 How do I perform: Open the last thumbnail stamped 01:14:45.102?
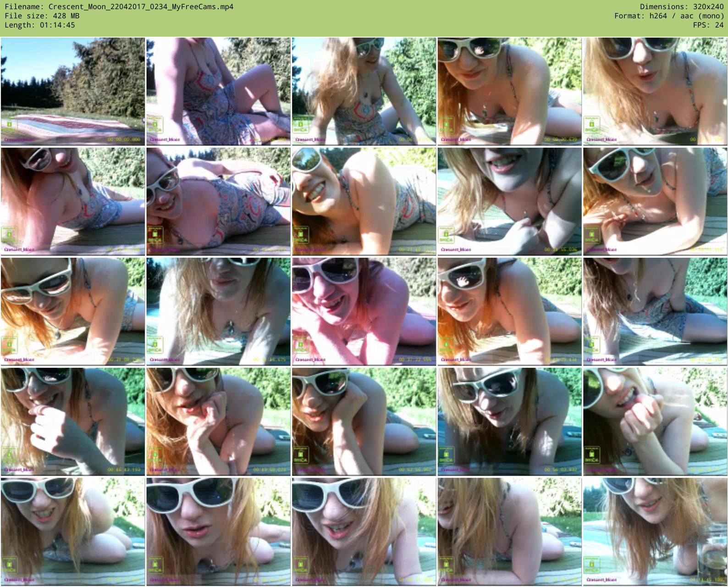(655, 532)
